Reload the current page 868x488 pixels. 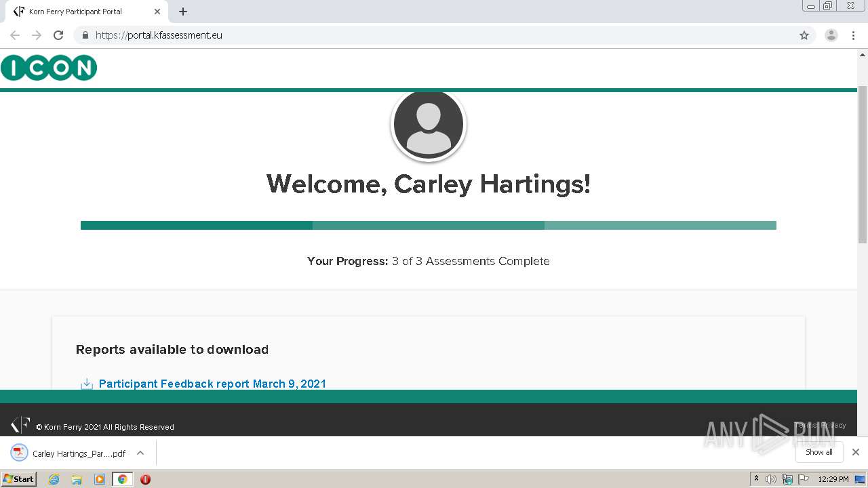click(58, 35)
